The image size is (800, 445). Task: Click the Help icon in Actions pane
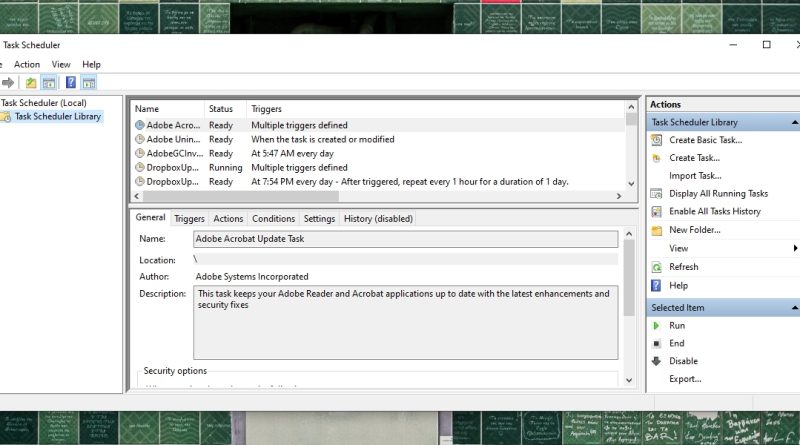657,285
